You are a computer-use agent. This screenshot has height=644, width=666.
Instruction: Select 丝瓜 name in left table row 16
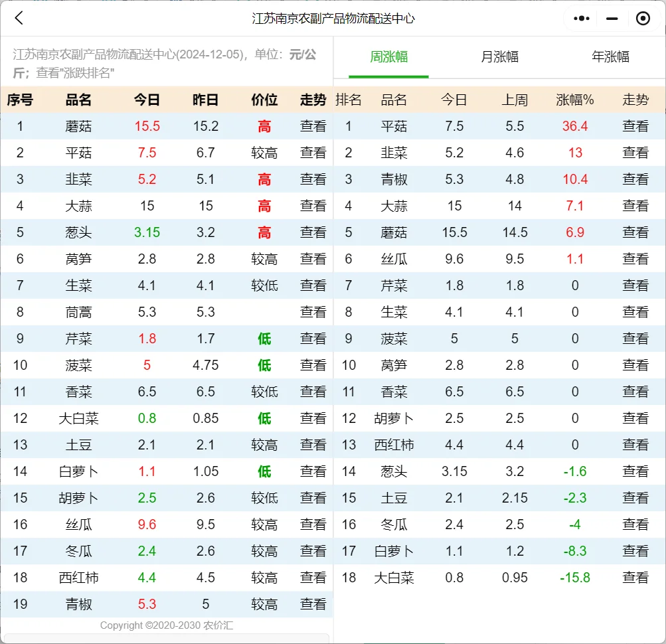[78, 524]
